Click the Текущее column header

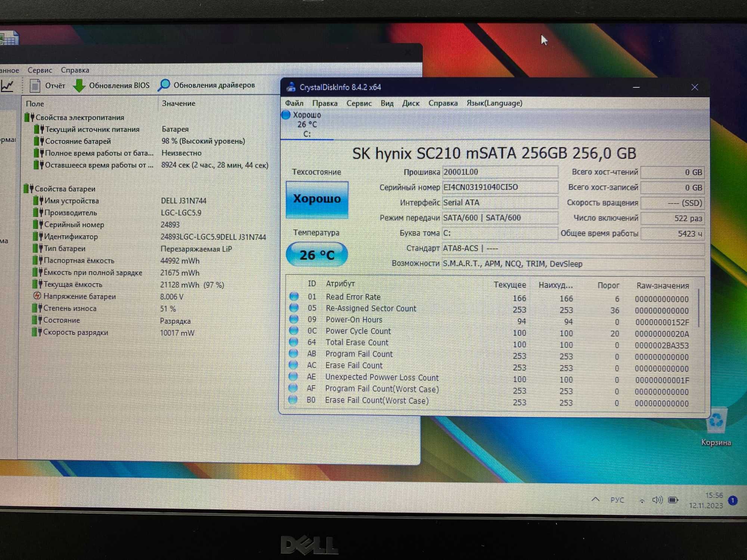tap(509, 285)
